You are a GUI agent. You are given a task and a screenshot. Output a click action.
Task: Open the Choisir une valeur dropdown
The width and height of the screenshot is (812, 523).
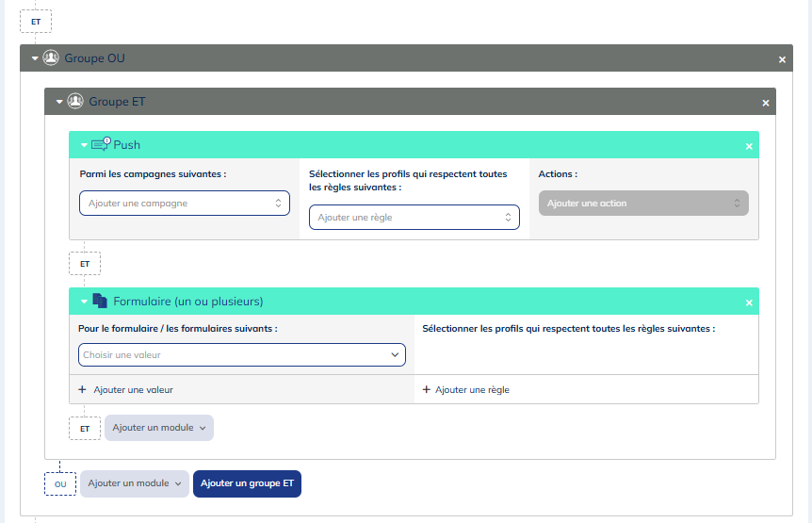pos(241,355)
